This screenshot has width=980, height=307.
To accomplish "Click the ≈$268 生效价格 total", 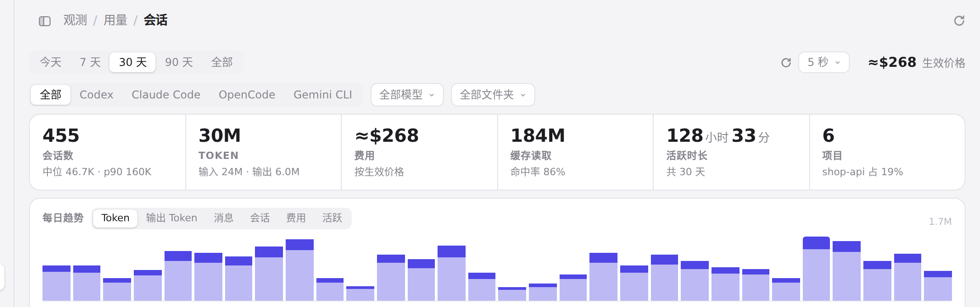I will tap(916, 62).
